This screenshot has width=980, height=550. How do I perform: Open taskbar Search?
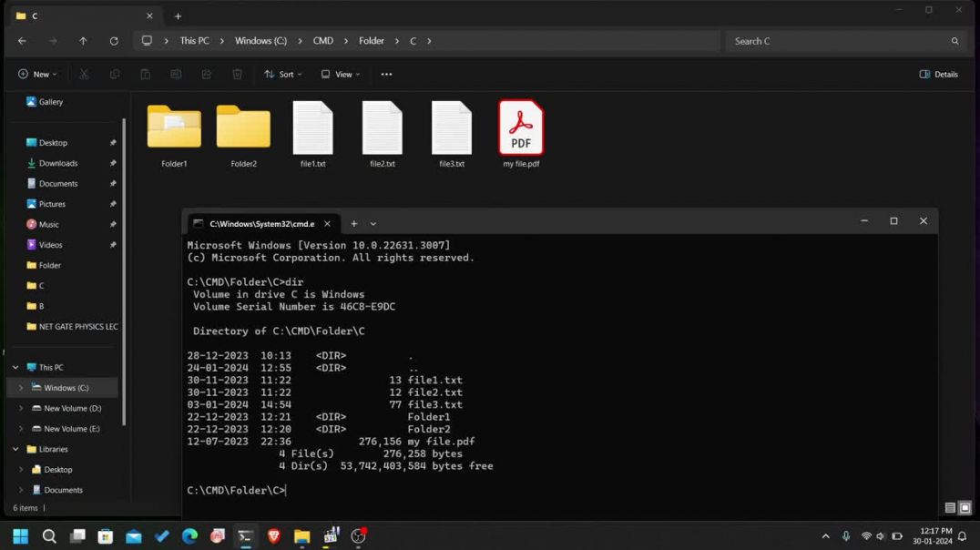[x=49, y=536]
